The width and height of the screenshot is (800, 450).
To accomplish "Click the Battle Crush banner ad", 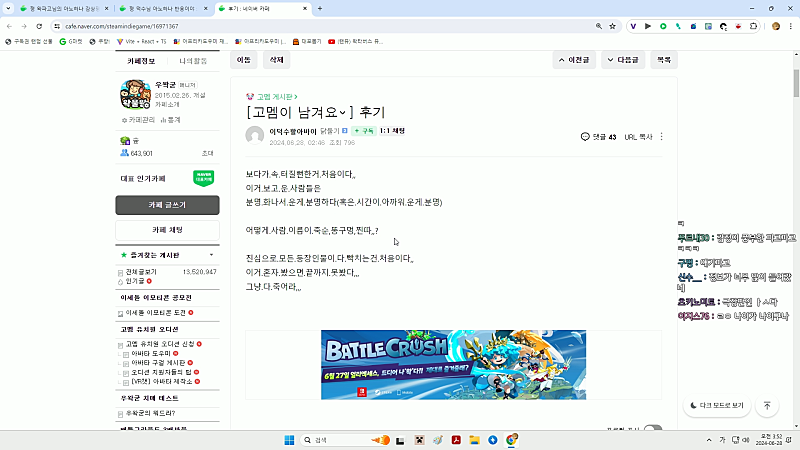I will coord(454,364).
